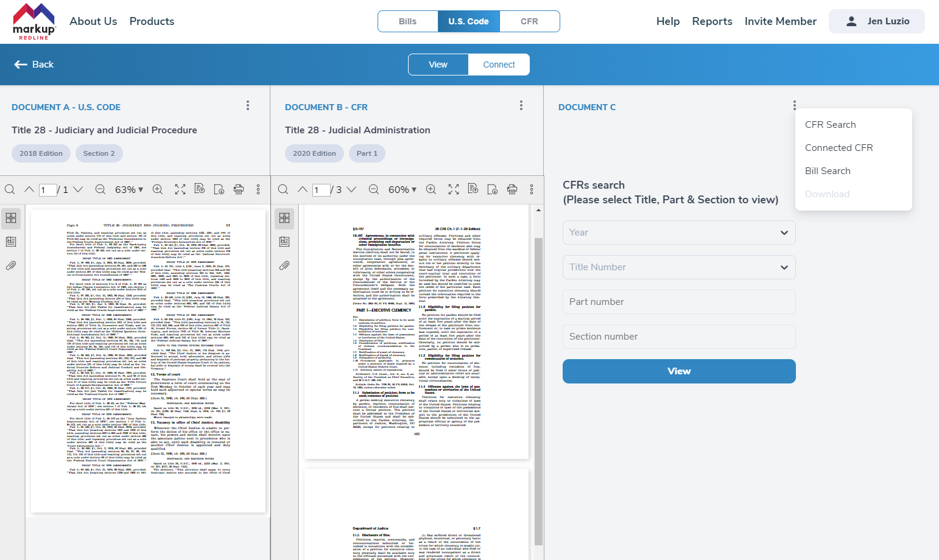Open the Title Number dropdown
Viewport: 939px width, 560px height.
(x=678, y=267)
